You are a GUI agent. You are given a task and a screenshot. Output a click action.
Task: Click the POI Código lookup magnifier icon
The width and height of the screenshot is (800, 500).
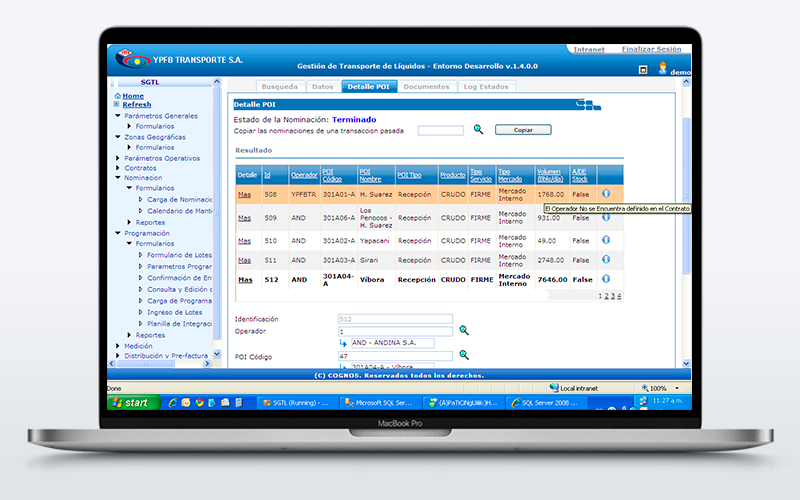click(464, 355)
